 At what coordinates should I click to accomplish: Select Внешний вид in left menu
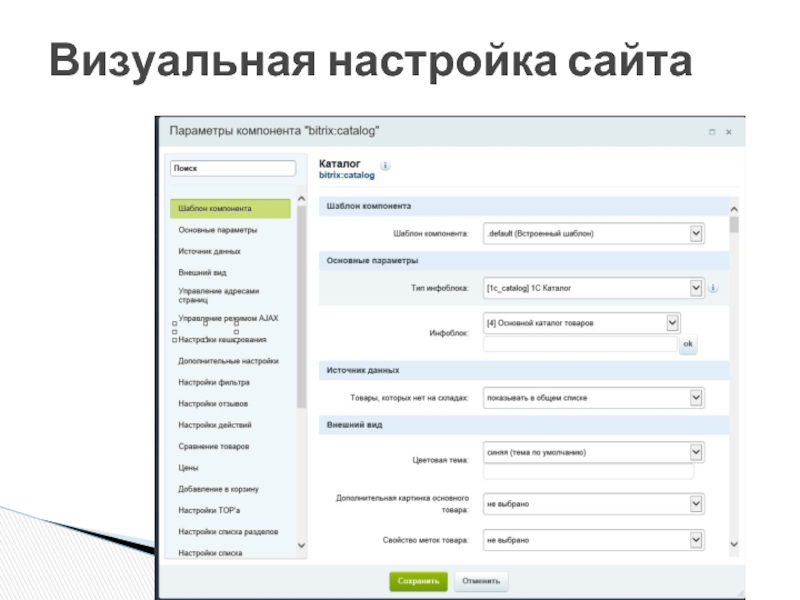pos(202,273)
